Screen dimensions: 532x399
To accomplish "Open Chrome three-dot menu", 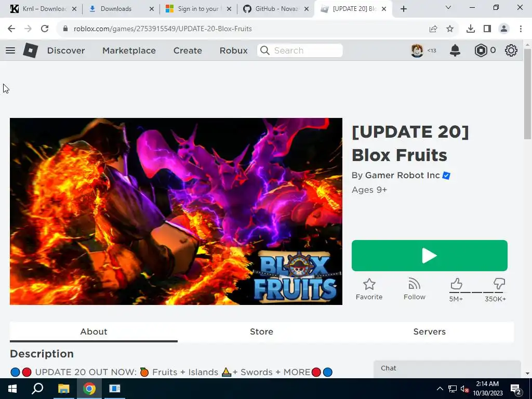I will 521,29.
